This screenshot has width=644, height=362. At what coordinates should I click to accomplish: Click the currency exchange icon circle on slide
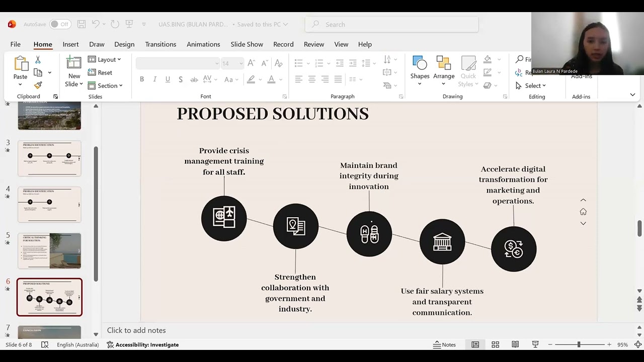(x=514, y=249)
